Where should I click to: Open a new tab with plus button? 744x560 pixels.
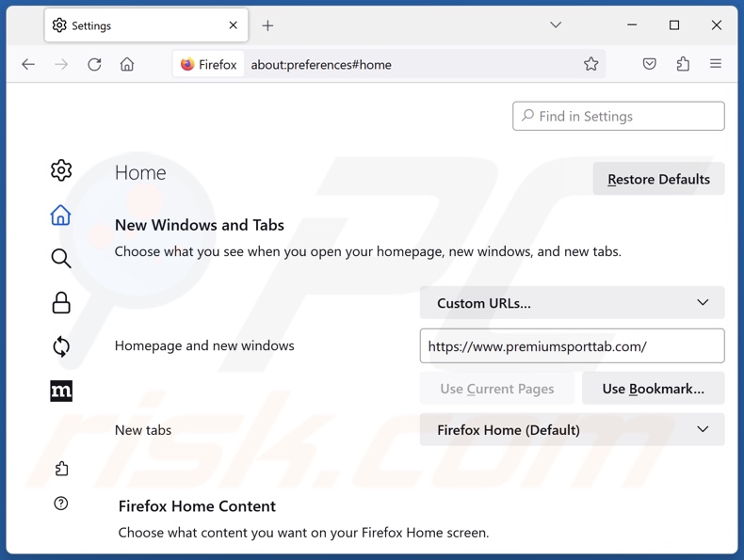pos(267,25)
